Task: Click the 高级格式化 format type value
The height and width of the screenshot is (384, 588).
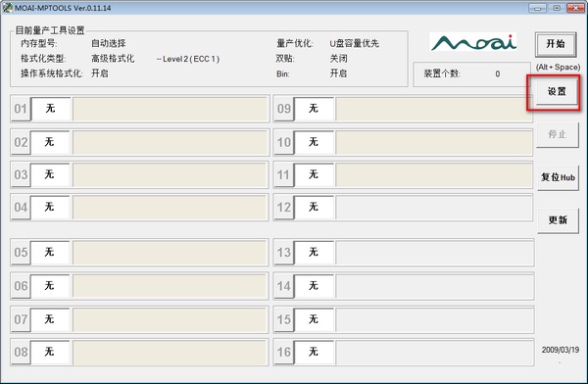Action: [x=113, y=59]
